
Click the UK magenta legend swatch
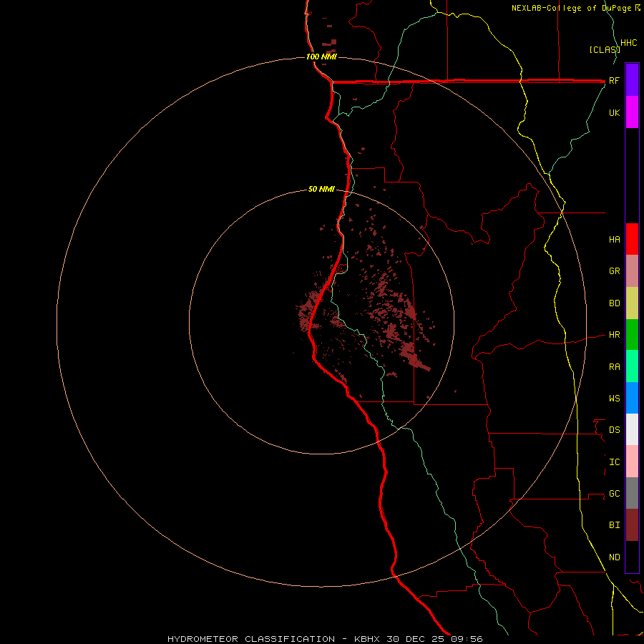click(x=632, y=112)
